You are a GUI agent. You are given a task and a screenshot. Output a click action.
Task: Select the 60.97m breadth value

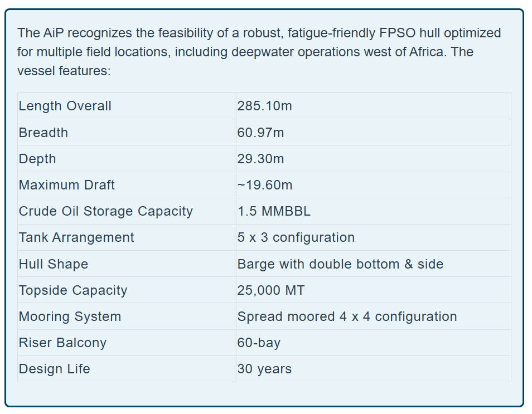click(260, 133)
